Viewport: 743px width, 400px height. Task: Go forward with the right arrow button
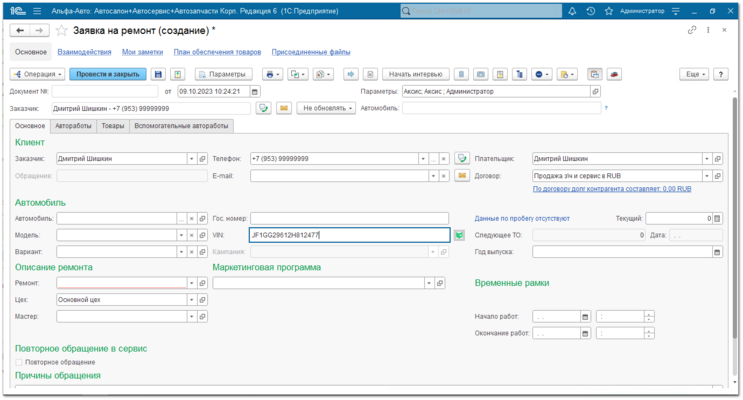(x=39, y=31)
